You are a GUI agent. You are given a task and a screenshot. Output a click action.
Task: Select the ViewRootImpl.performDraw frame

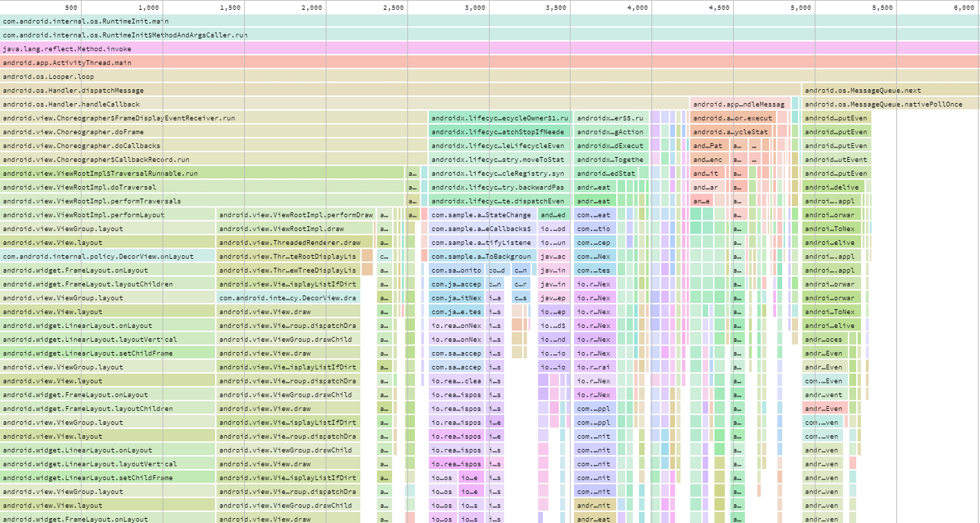coord(296,214)
